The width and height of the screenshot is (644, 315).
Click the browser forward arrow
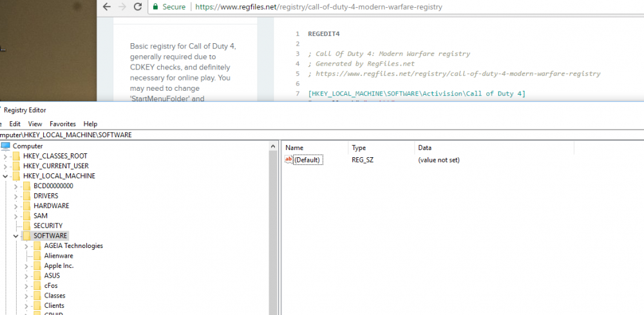pos(120,7)
